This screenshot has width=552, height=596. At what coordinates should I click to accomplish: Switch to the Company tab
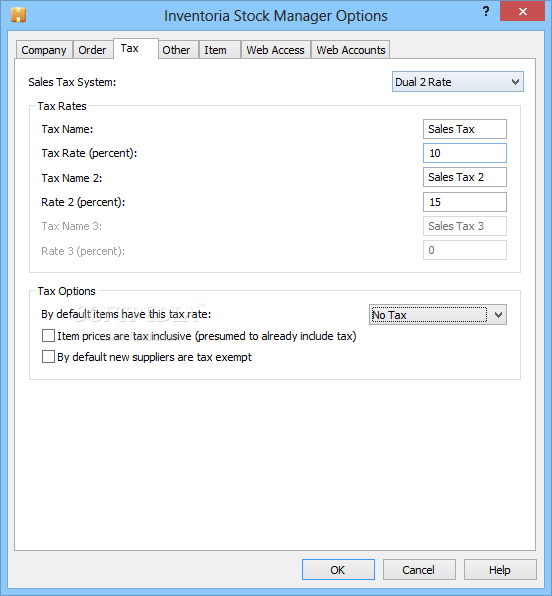(x=44, y=50)
